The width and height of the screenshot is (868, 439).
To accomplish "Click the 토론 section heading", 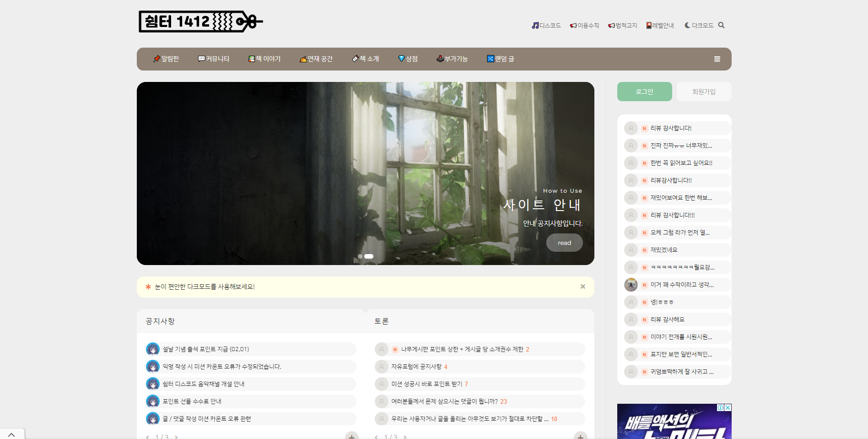I will [382, 321].
